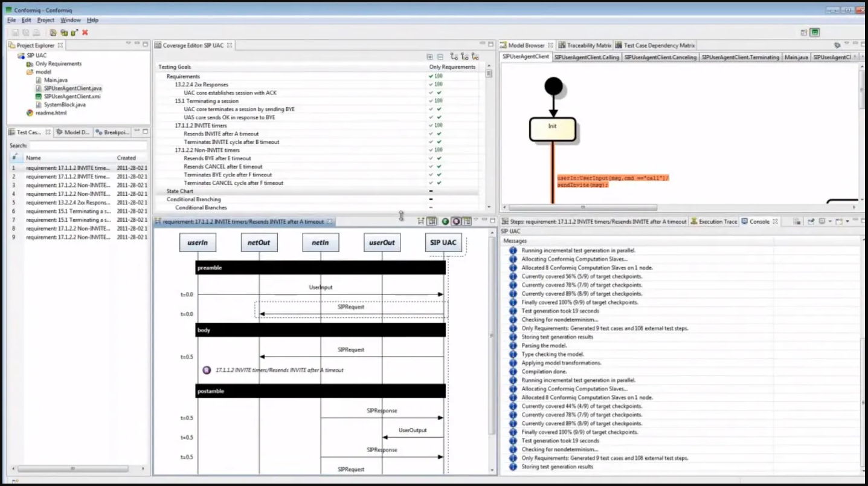Click the main toolbar icon left of the red X
The image size is (868, 486).
74,33
